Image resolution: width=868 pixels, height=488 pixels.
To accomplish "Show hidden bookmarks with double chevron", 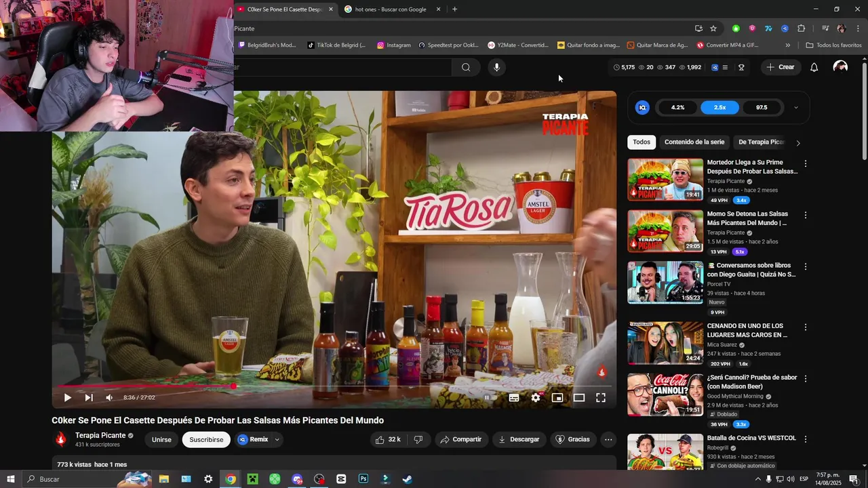I will coord(787,45).
